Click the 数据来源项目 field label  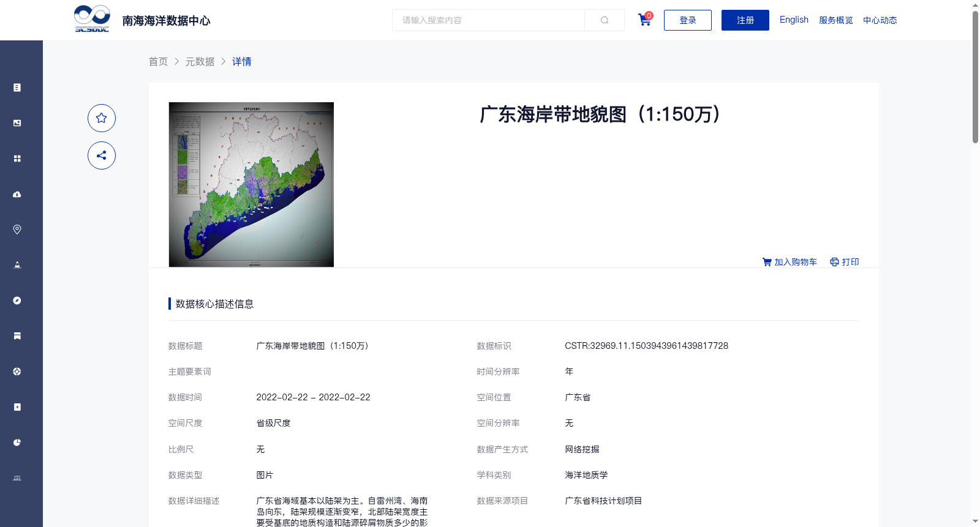(503, 501)
